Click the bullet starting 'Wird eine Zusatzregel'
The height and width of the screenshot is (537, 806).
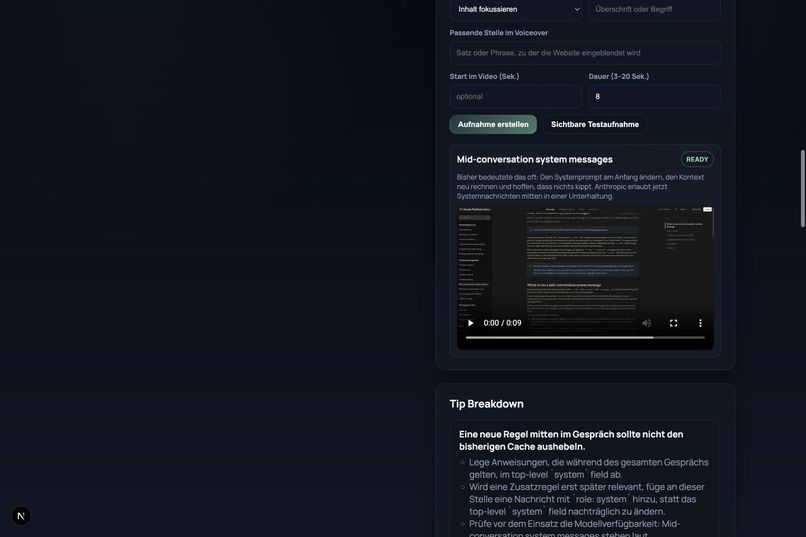pos(587,499)
